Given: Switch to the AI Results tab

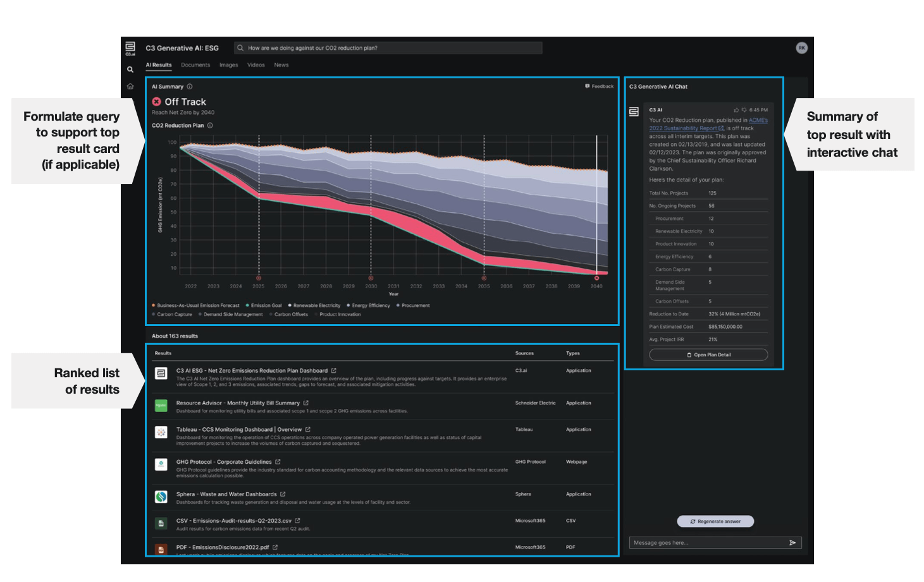Looking at the screenshot, I should (159, 65).
